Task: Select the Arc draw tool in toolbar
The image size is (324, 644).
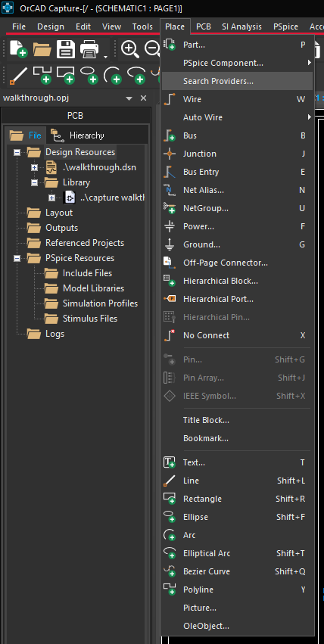Action: point(113,75)
